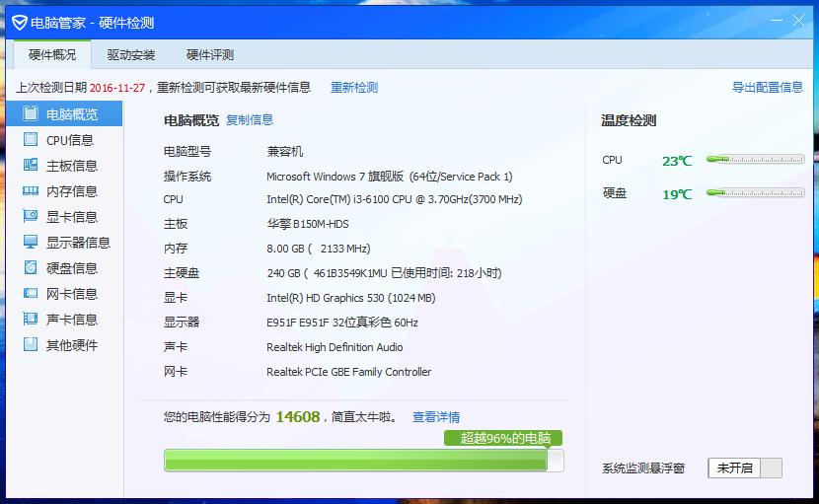
Task: Click the 硬盘 temperature gauge bar
Action: (x=755, y=192)
